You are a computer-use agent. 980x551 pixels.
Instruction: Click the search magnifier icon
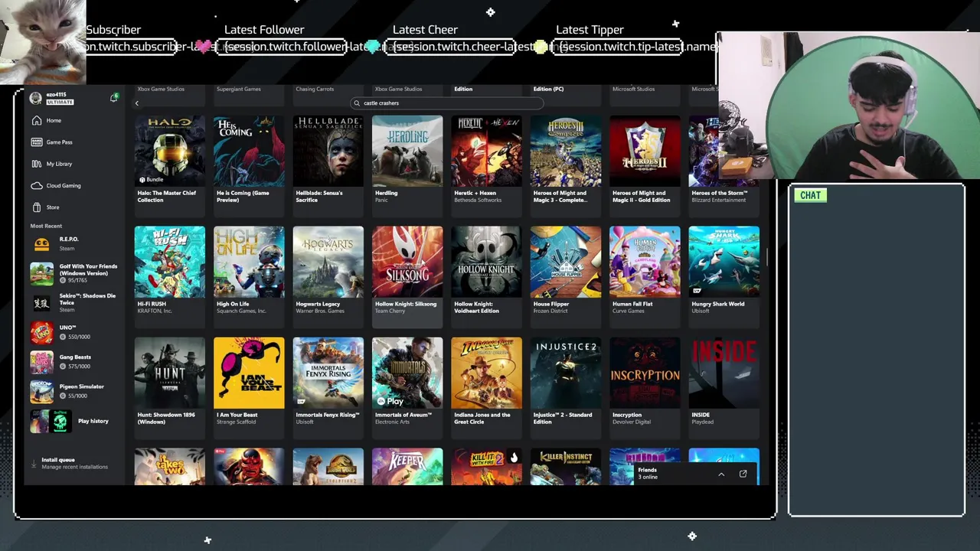pos(357,103)
